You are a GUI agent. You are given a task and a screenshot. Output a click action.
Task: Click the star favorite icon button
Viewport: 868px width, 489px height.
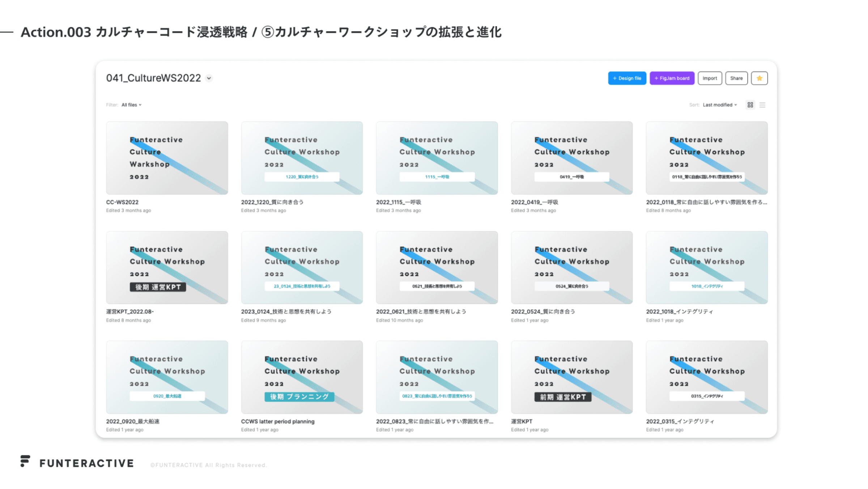(x=759, y=78)
